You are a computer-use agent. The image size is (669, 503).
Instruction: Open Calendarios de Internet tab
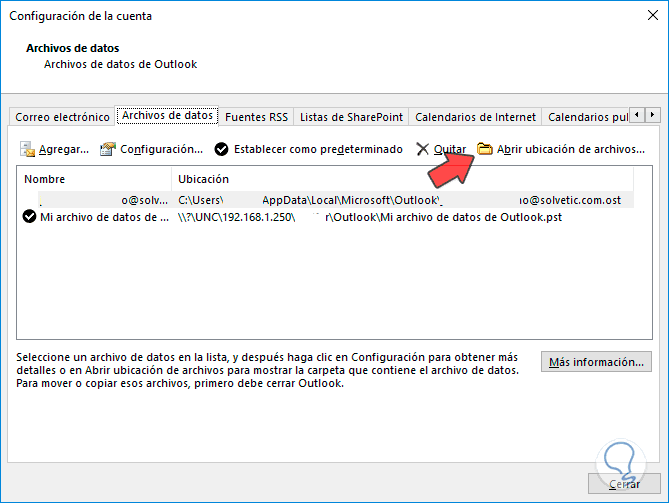pos(475,117)
